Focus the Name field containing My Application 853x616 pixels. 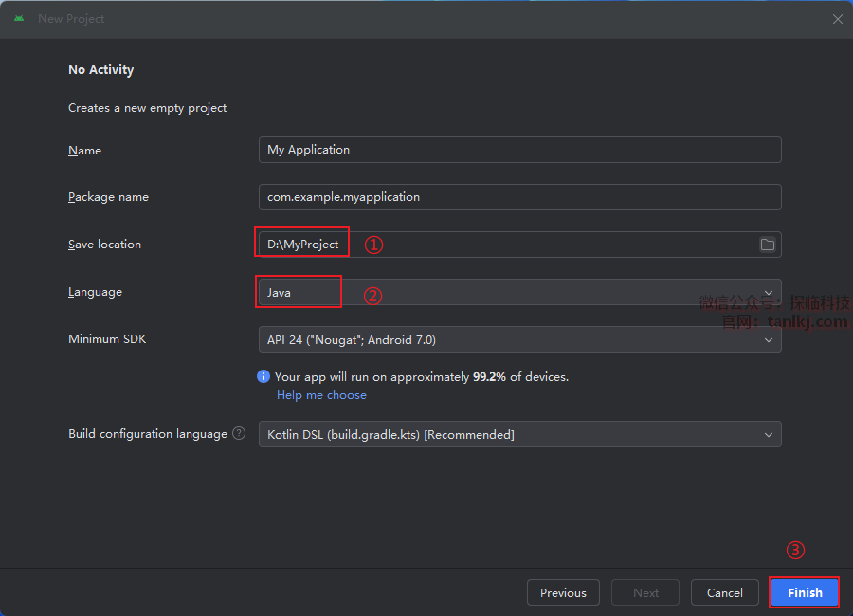[x=519, y=150]
